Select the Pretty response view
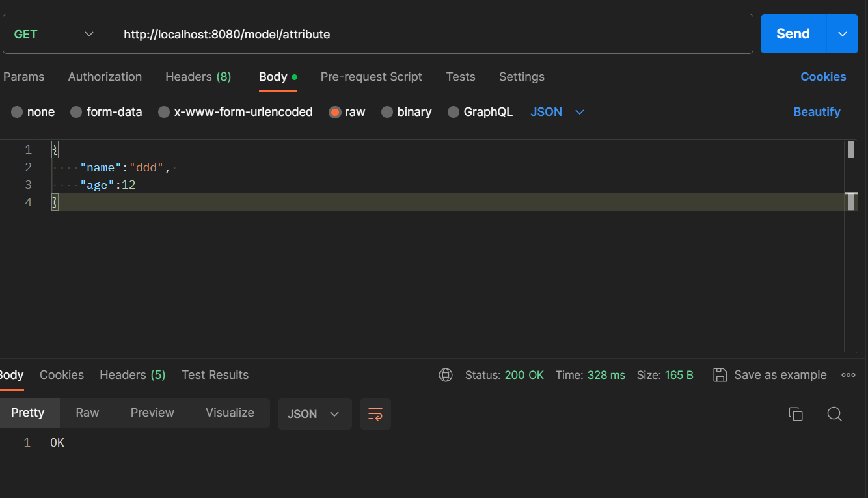This screenshot has height=498, width=868. (x=28, y=413)
